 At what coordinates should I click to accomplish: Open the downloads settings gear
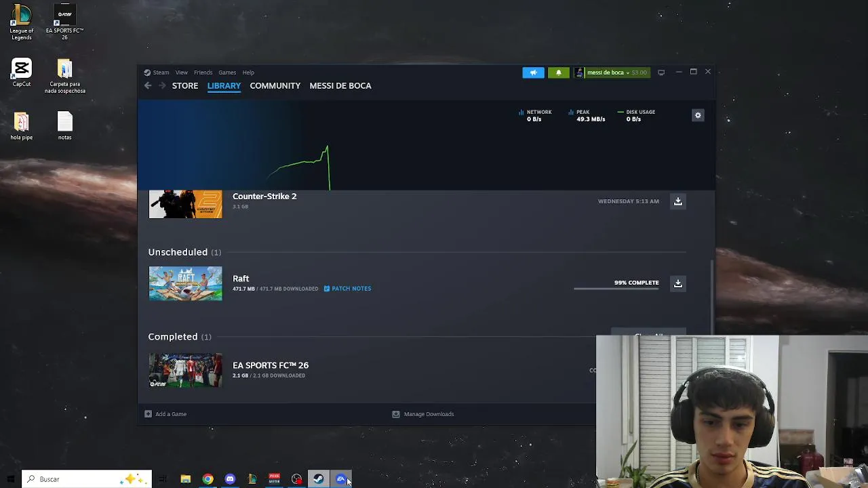pos(698,115)
